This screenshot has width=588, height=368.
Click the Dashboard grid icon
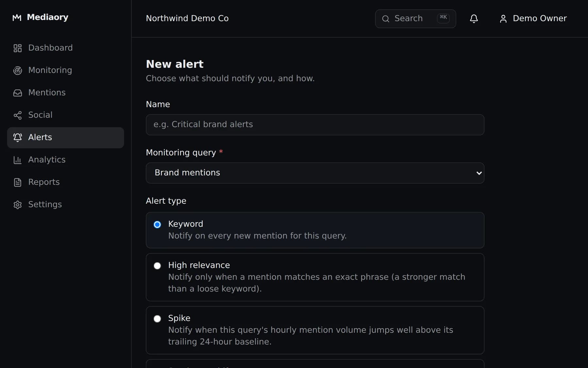click(18, 48)
